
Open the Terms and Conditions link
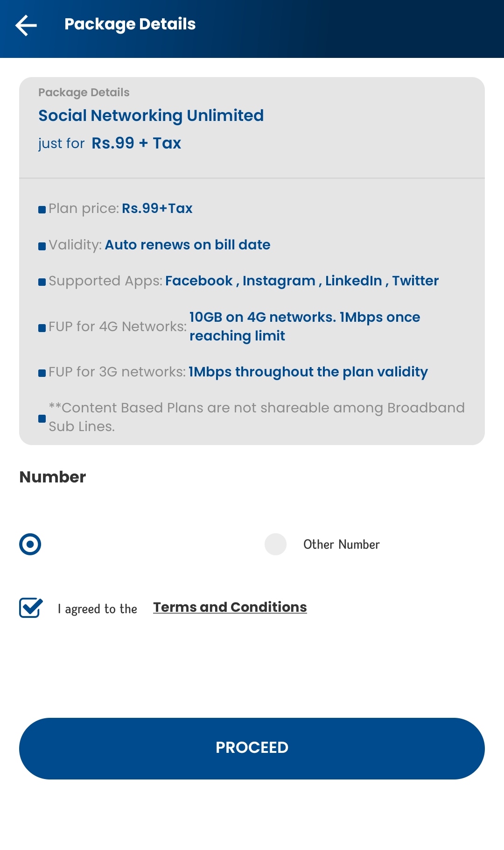pyautogui.click(x=230, y=607)
